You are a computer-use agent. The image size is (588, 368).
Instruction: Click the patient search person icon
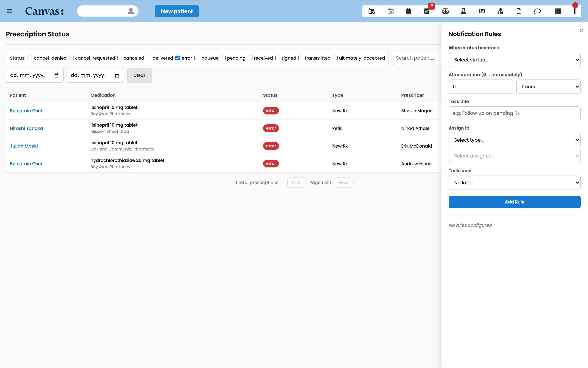pyautogui.click(x=131, y=11)
